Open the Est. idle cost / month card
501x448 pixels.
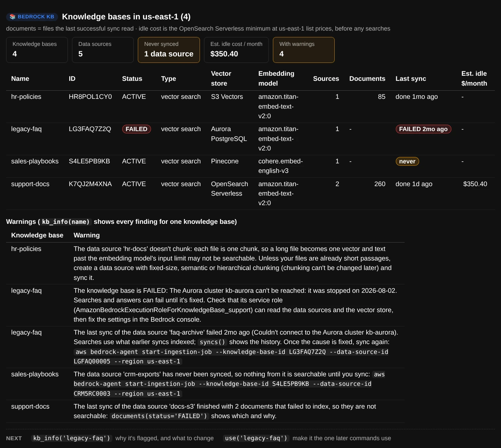(x=236, y=50)
